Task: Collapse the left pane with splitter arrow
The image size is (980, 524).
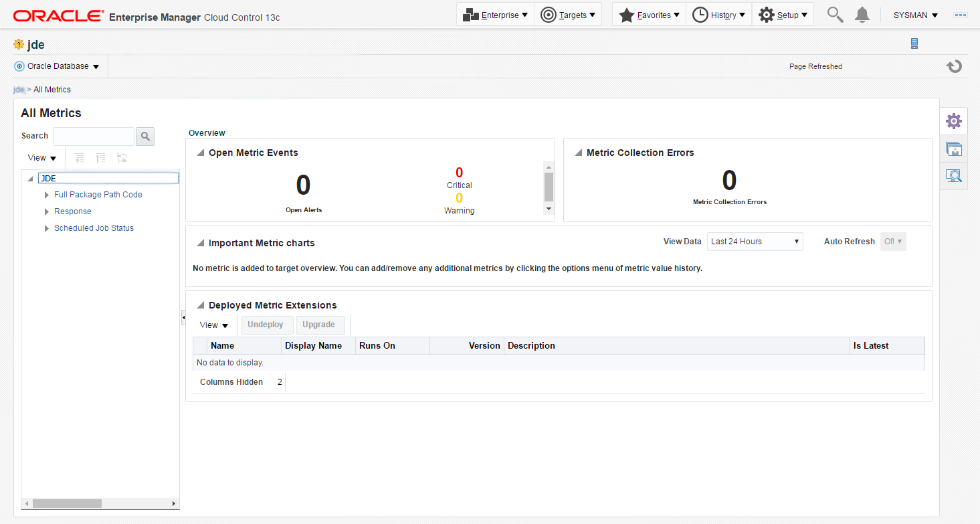Action: (183, 318)
